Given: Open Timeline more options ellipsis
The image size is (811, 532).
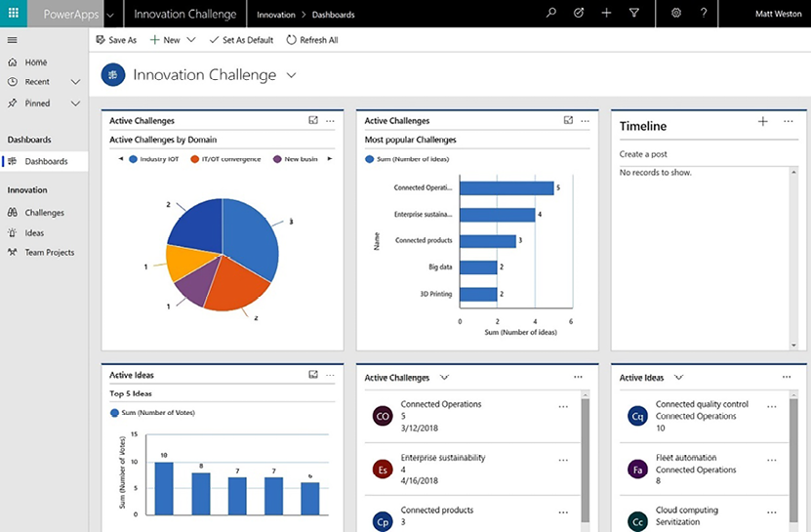Looking at the screenshot, I should 789,122.
